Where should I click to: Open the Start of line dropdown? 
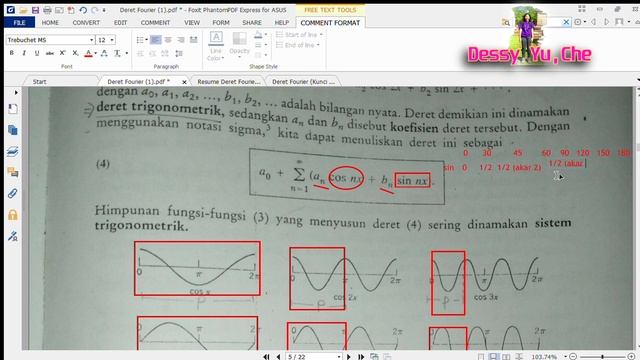[299, 35]
